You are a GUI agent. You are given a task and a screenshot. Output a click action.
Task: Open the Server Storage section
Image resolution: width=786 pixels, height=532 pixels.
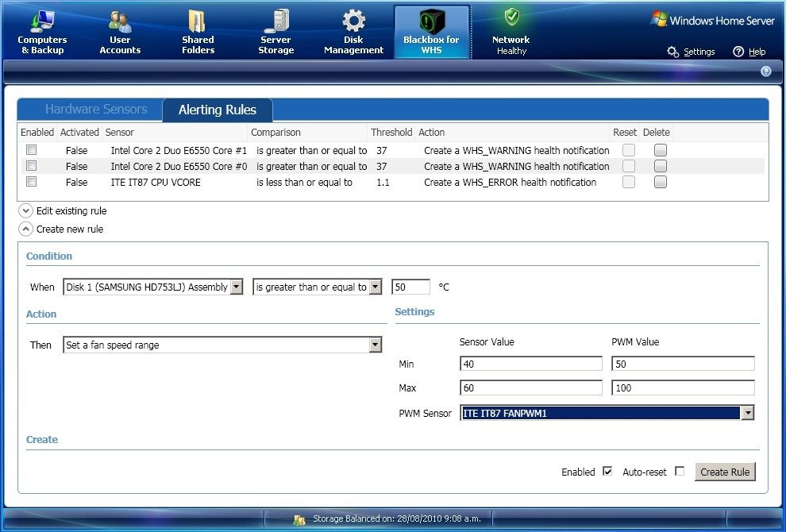[x=275, y=32]
